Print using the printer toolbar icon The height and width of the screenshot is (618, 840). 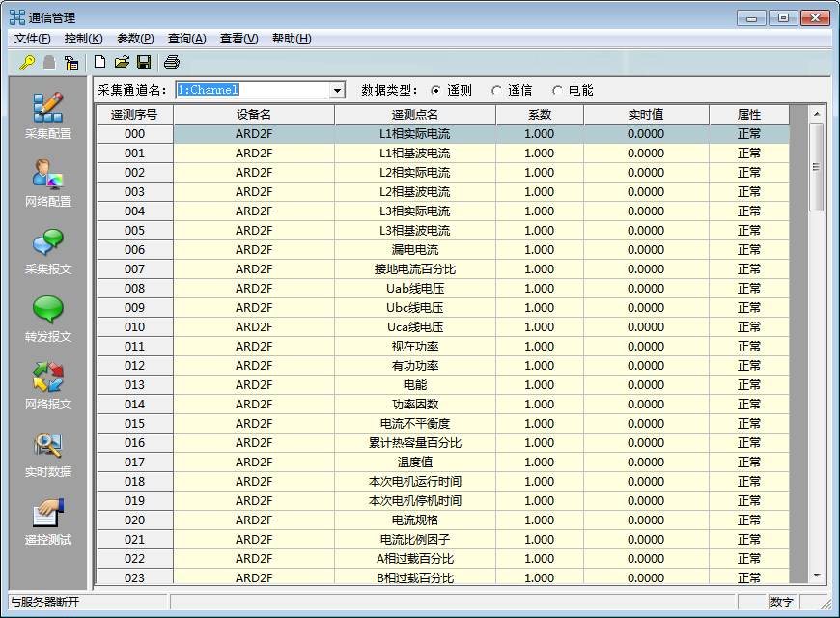(173, 61)
